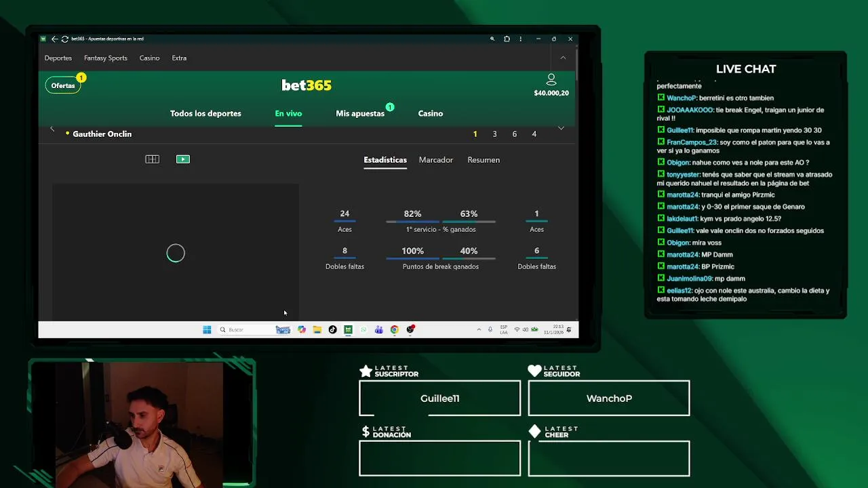Open the notifications bell in the taskbar
The image size is (868, 488).
(569, 329)
